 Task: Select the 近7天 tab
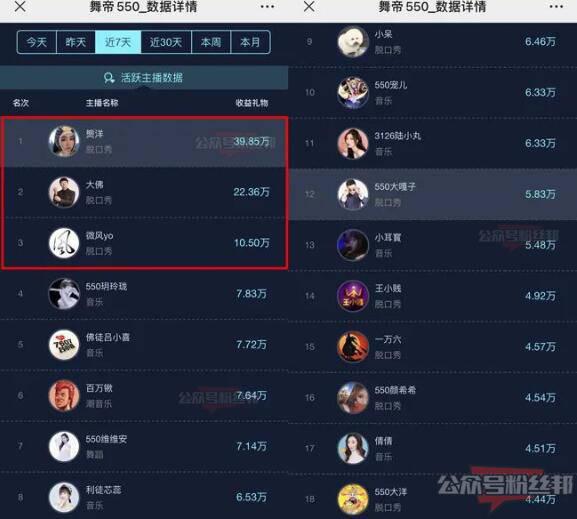(118, 42)
